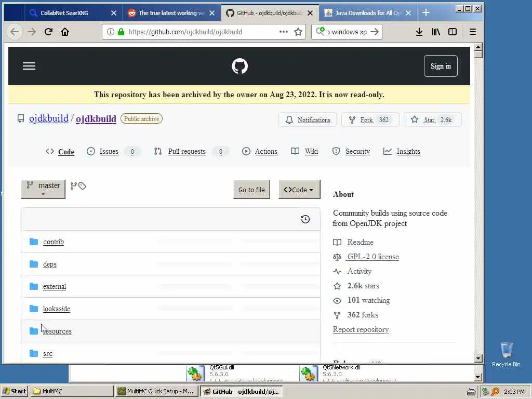Viewport: 532px width, 399px height.
Task: Open the Wiki repository tab
Action: click(304, 151)
